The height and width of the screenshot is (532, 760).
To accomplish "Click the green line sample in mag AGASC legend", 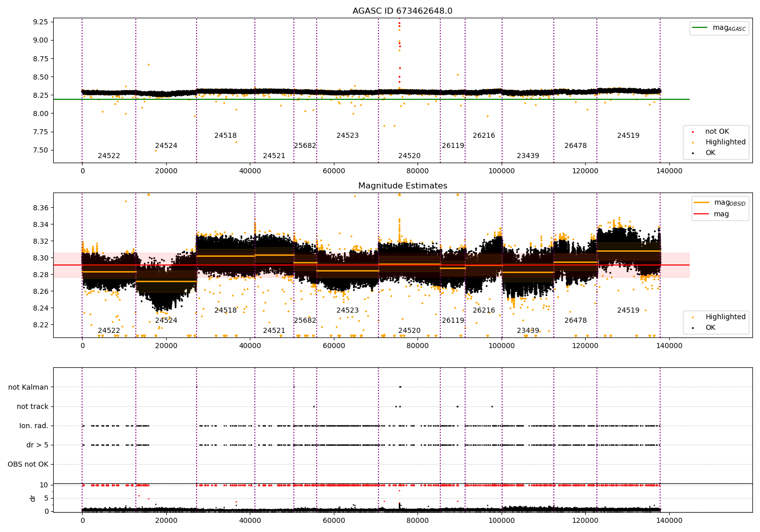I will [x=700, y=27].
